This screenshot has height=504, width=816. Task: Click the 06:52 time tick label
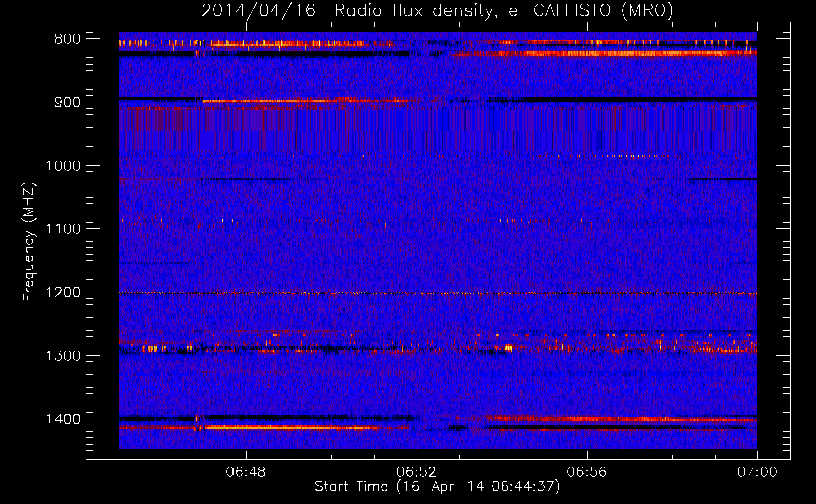pyautogui.click(x=417, y=472)
